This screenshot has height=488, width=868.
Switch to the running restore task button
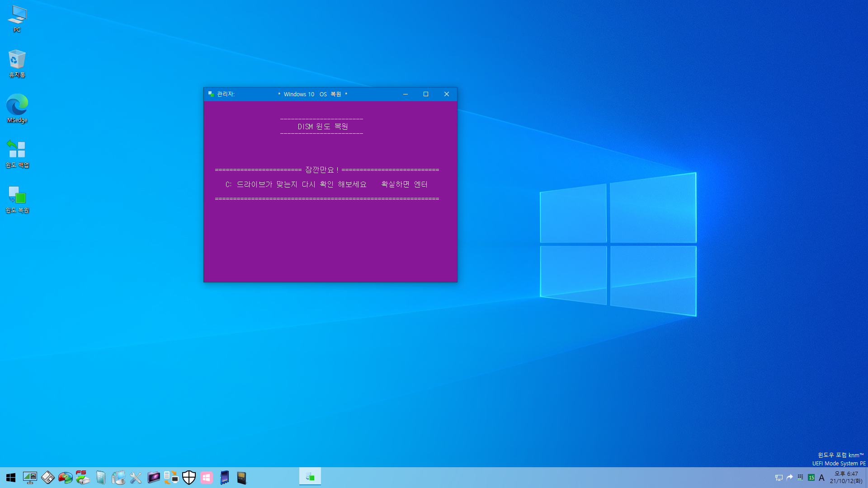pos(310,477)
